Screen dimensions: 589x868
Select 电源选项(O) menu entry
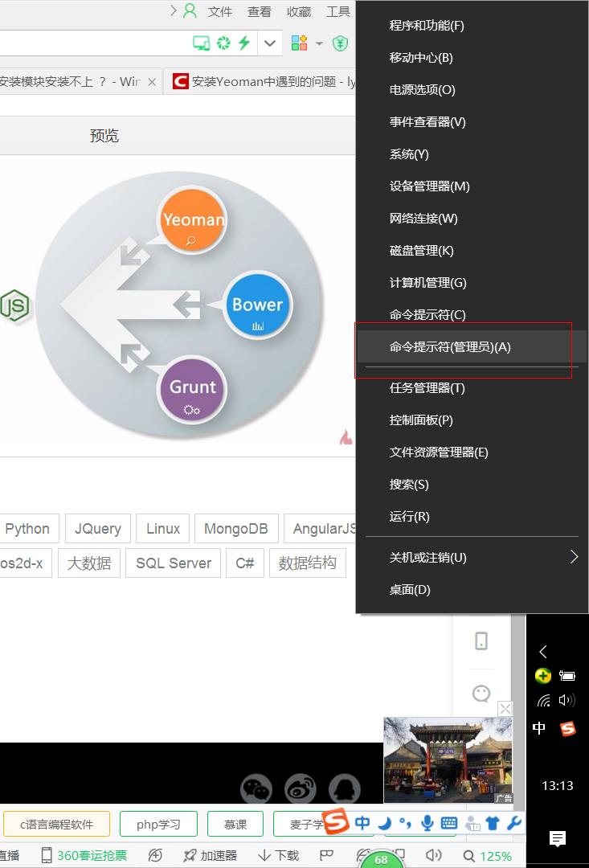[472, 90]
